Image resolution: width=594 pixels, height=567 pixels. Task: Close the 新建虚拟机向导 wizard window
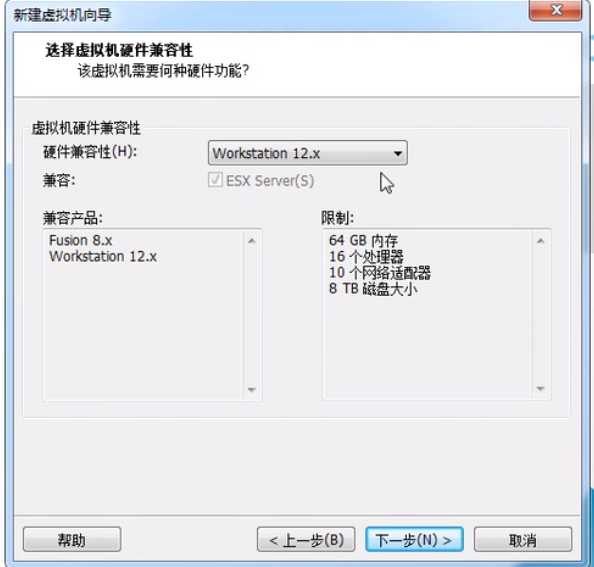click(555, 10)
